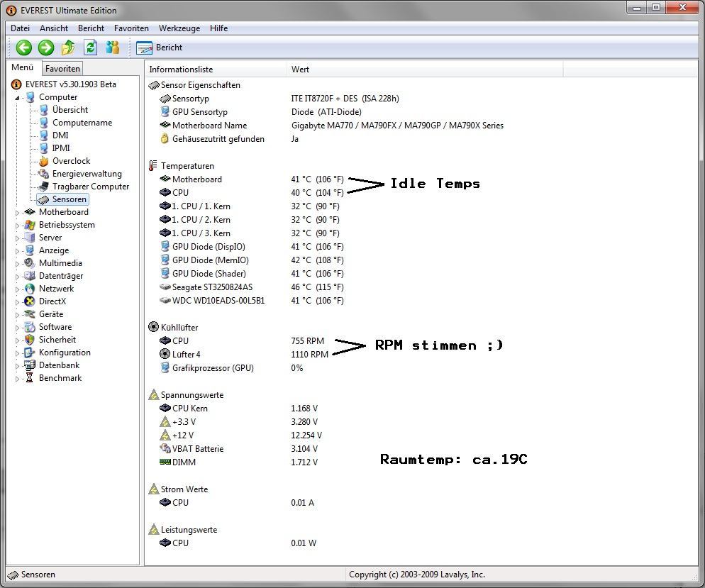Select the GPU Diode (MemIO) row
Screen dimensions: 705x588
point(252,260)
